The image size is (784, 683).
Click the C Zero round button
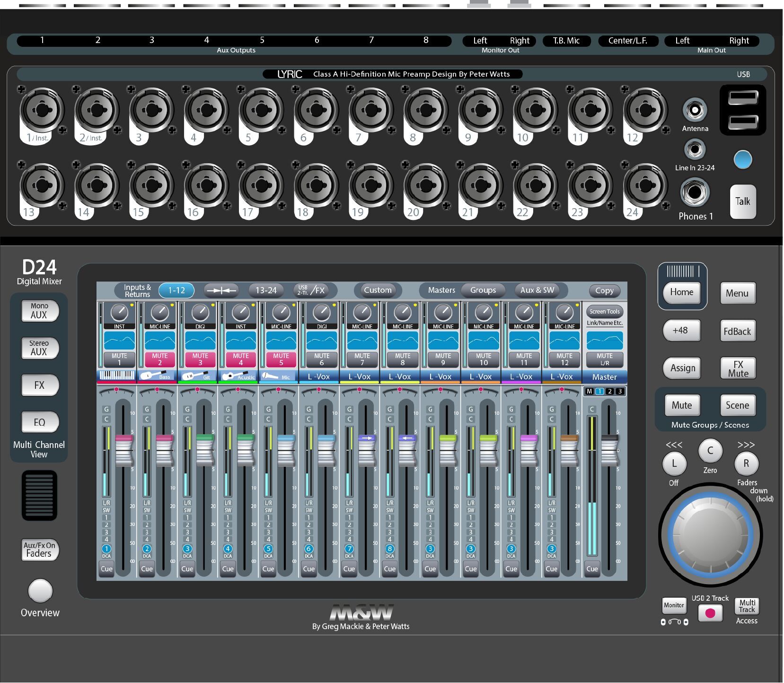(710, 451)
